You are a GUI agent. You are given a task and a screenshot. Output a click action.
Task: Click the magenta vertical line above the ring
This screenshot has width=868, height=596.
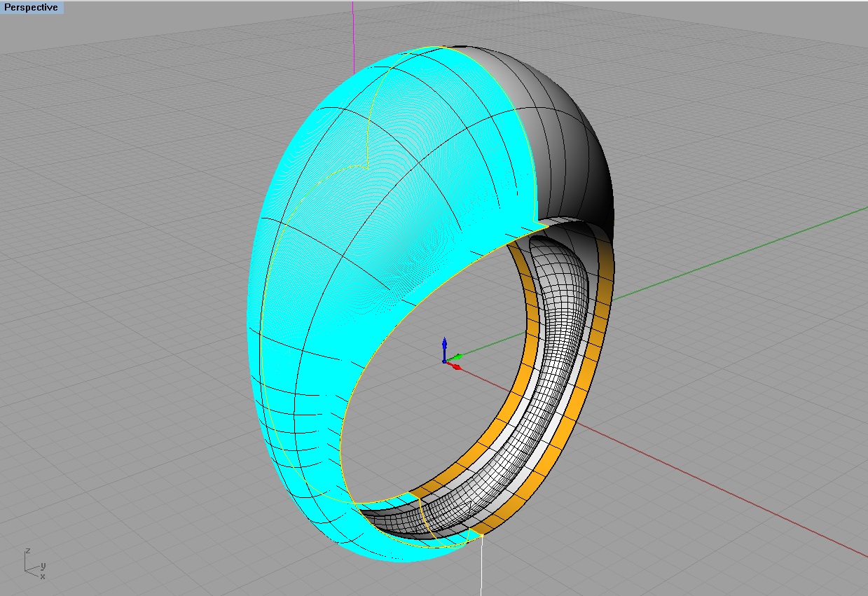tap(353, 35)
